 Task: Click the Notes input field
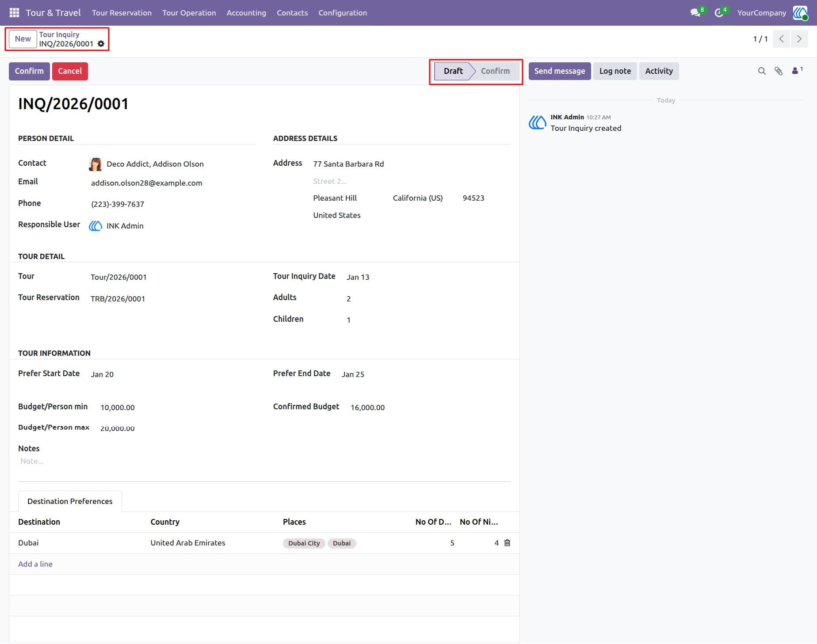point(264,461)
